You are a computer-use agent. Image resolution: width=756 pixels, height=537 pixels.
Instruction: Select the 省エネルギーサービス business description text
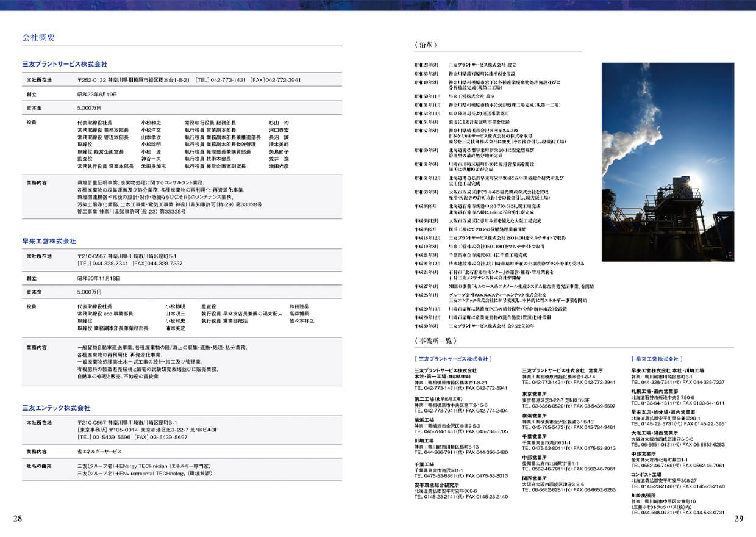99,452
